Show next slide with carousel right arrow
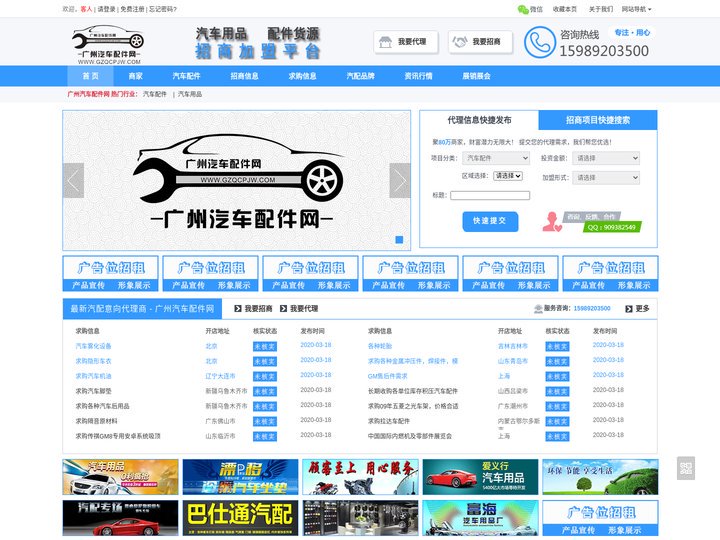Screen dimensions: 720x540 (400, 180)
